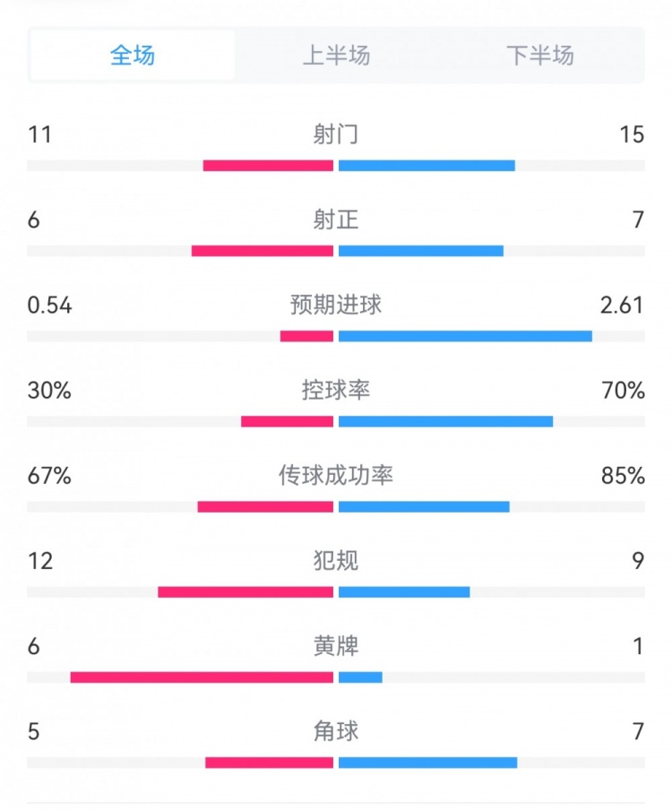
Task: Click the 黄牌 stat label
Action: pos(336,646)
